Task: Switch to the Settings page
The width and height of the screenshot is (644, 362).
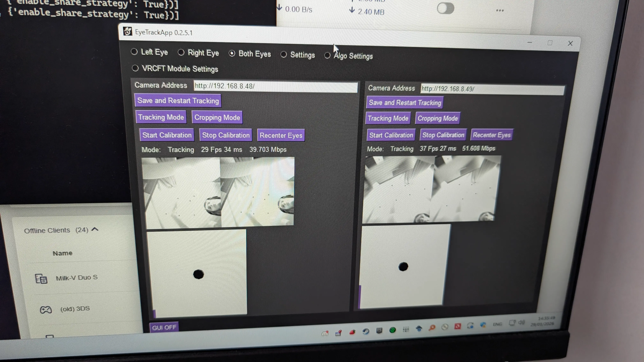Action: (x=284, y=54)
